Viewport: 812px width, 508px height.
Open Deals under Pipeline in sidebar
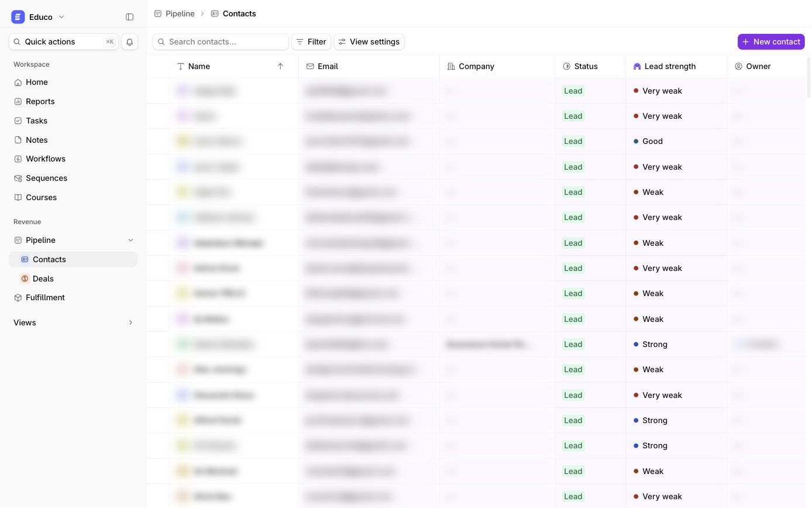73,279
